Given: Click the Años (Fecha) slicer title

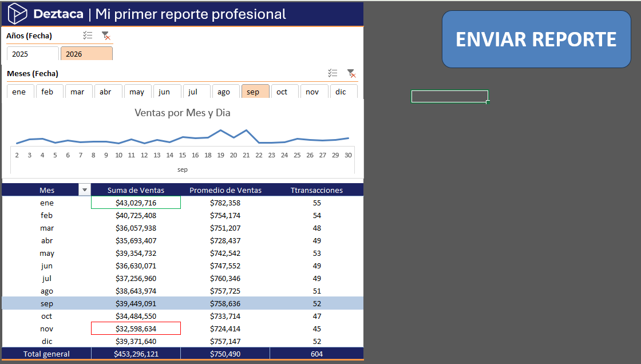Looking at the screenshot, I should pos(29,36).
